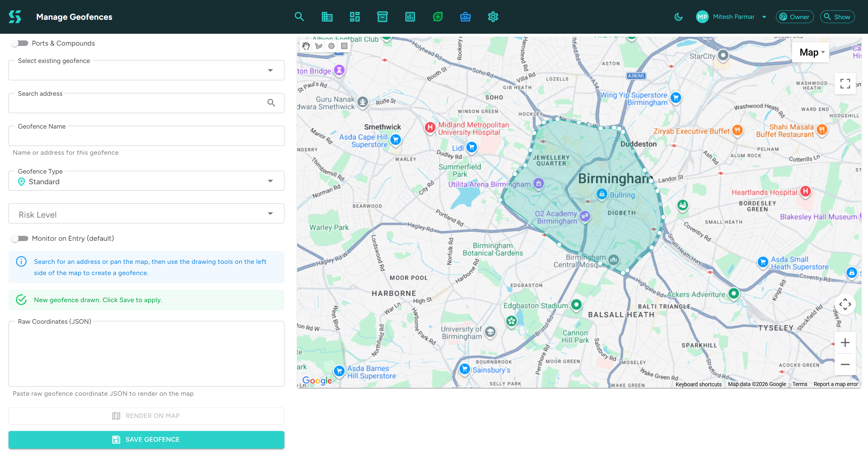Screen dimensions: 868x455
Task: Open the Risk Level dropdown
Action: click(x=146, y=213)
